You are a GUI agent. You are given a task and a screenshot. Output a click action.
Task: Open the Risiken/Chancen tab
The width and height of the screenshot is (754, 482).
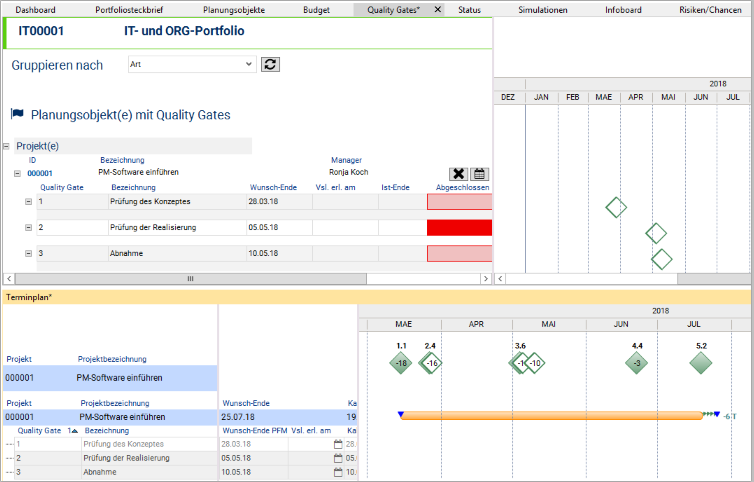(710, 9)
